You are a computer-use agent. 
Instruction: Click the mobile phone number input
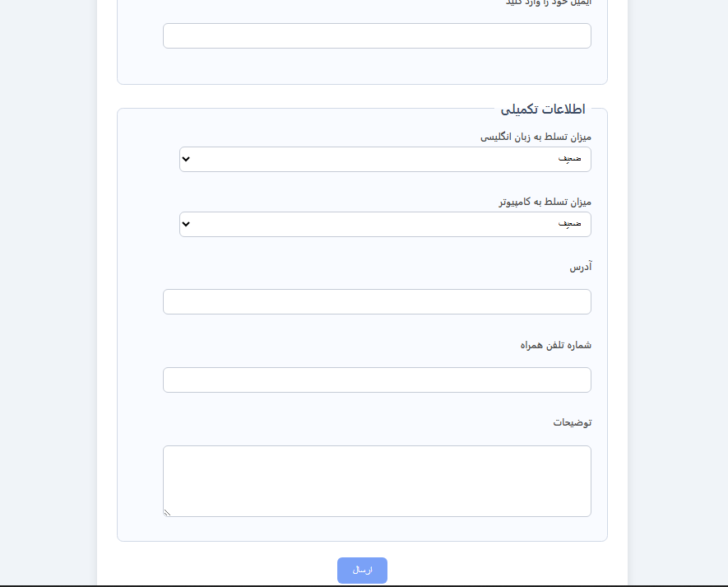pyautogui.click(x=377, y=380)
